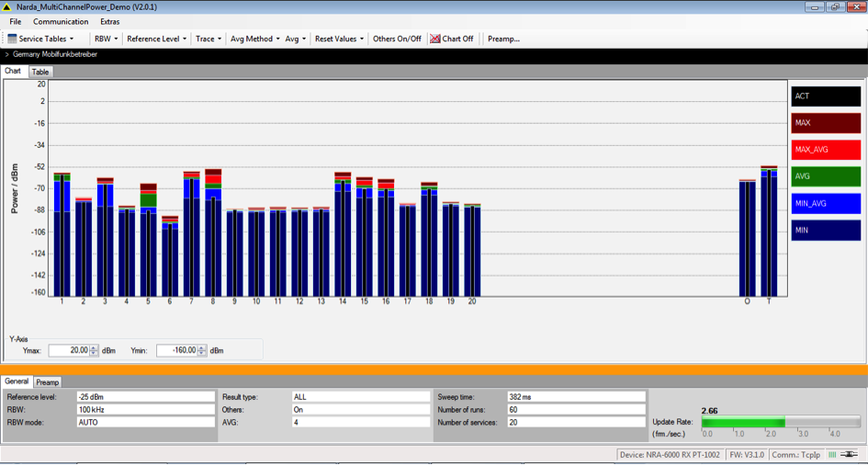Click the Preamp... toolbar button

(503, 39)
